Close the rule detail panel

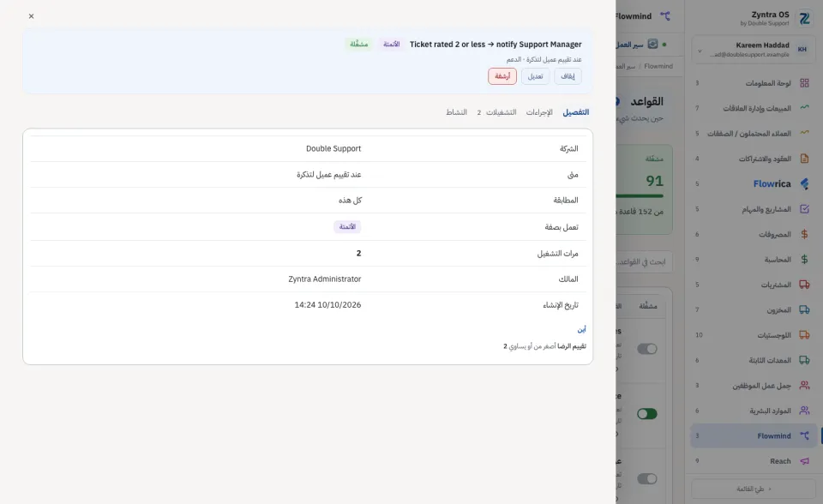click(31, 16)
